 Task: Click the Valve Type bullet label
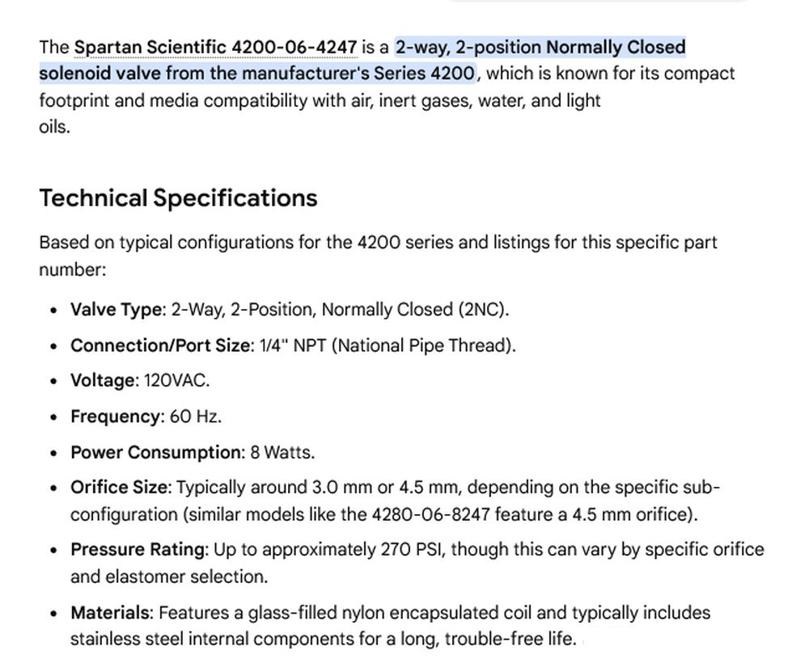pyautogui.click(x=116, y=310)
